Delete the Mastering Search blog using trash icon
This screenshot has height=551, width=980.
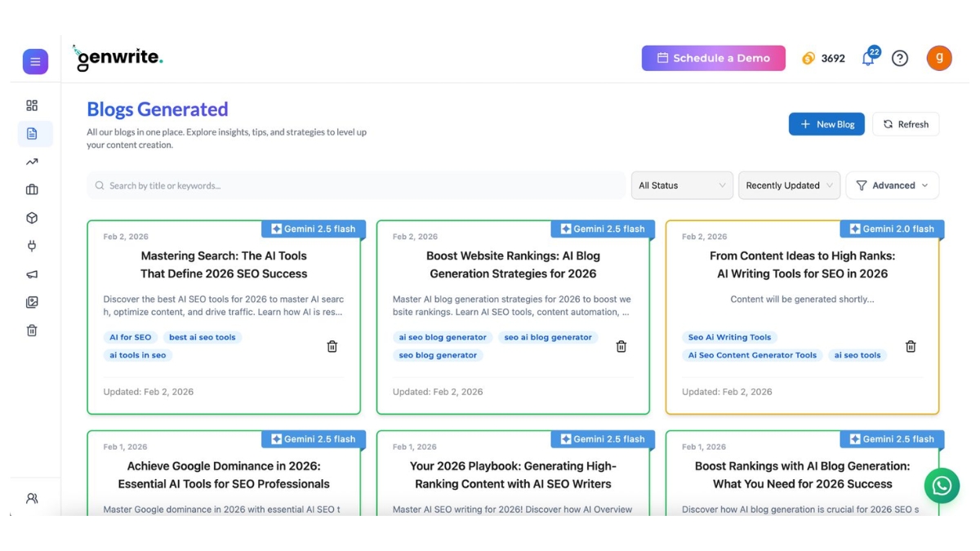click(332, 346)
